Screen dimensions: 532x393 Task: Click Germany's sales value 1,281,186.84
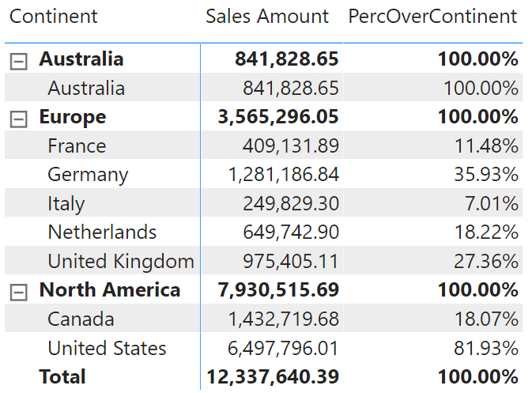pos(284,175)
